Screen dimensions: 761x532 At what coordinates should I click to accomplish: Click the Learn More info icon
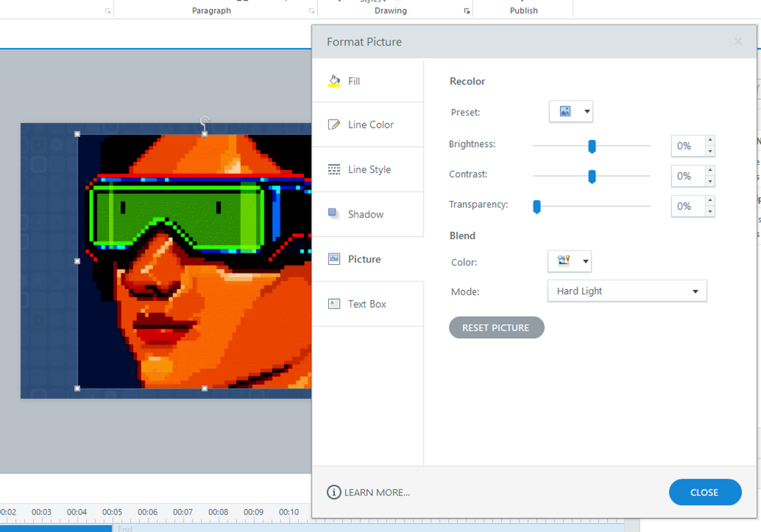point(334,492)
